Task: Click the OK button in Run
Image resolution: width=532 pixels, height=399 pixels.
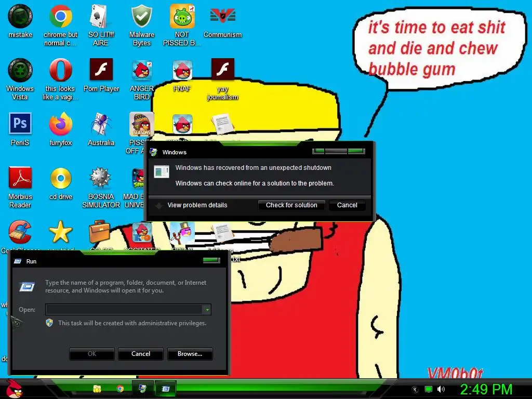Action: point(92,353)
